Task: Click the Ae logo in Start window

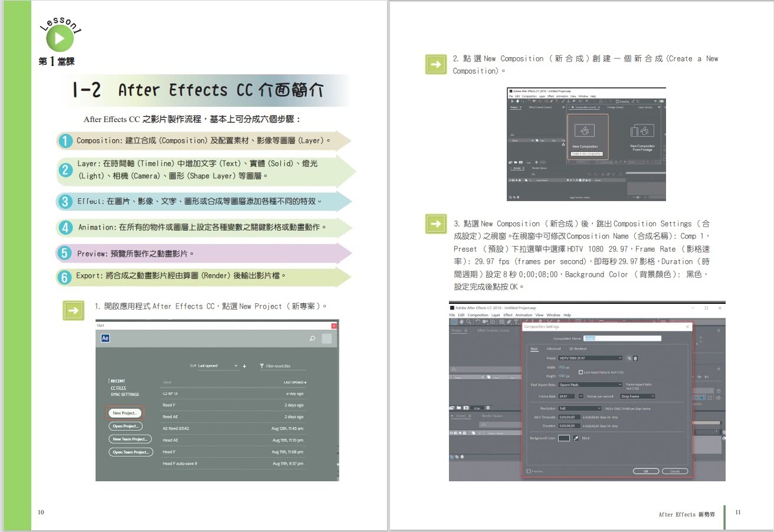Action: 105,339
